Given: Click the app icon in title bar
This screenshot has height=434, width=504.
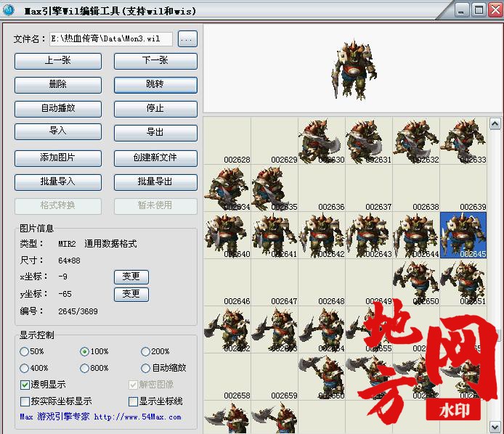Looking at the screenshot, I should click(x=9, y=10).
